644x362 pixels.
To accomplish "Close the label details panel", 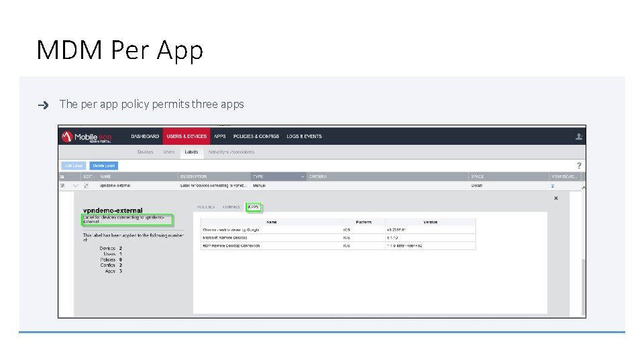I will click(556, 198).
